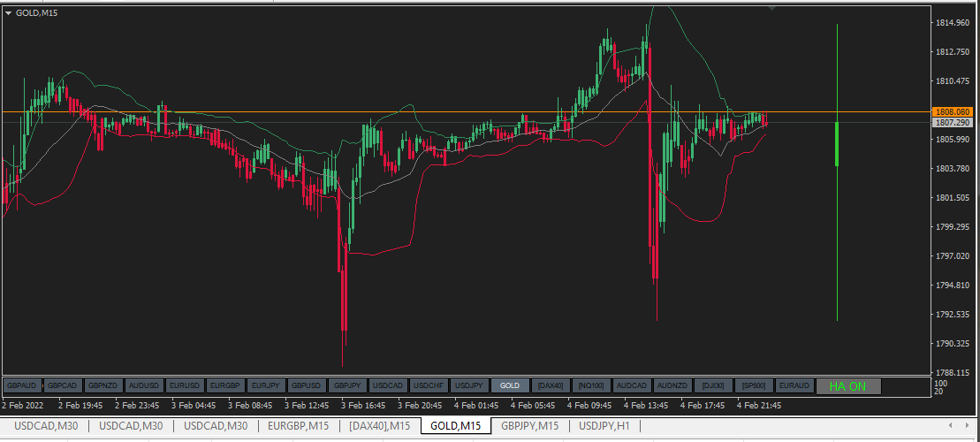The height and width of the screenshot is (442, 980).
Task: Load AUDUSD from symbol changer bar
Action: point(144,385)
